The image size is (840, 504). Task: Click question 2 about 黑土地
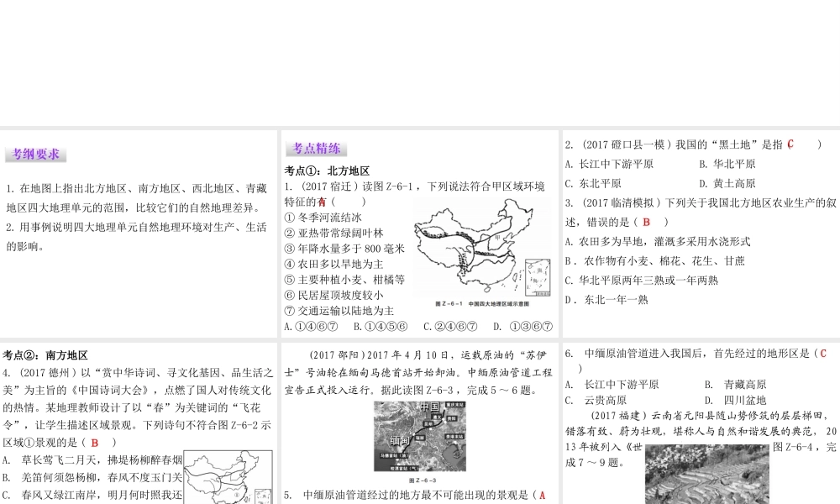(x=693, y=144)
